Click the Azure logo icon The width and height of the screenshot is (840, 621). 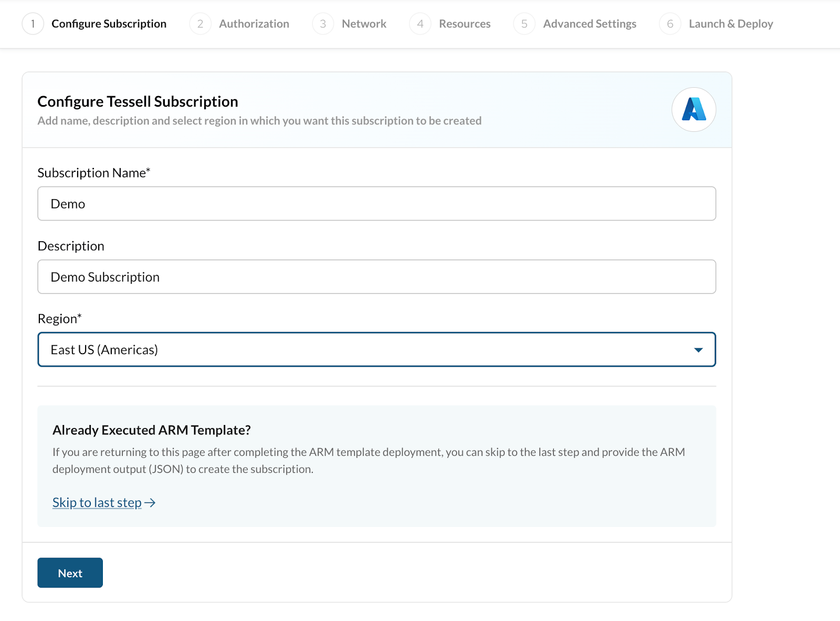pyautogui.click(x=694, y=109)
